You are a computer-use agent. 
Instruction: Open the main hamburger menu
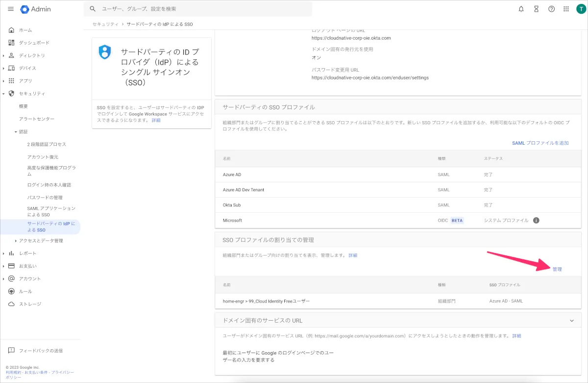click(x=11, y=9)
